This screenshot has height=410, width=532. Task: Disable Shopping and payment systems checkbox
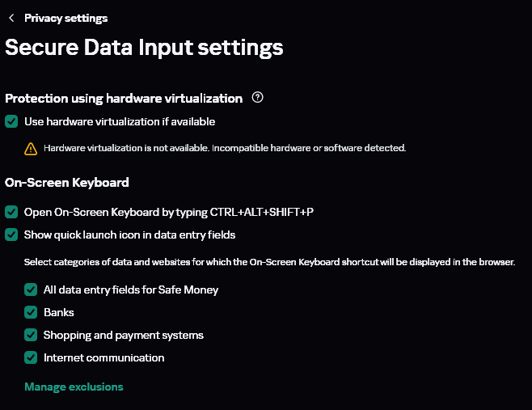pos(31,335)
